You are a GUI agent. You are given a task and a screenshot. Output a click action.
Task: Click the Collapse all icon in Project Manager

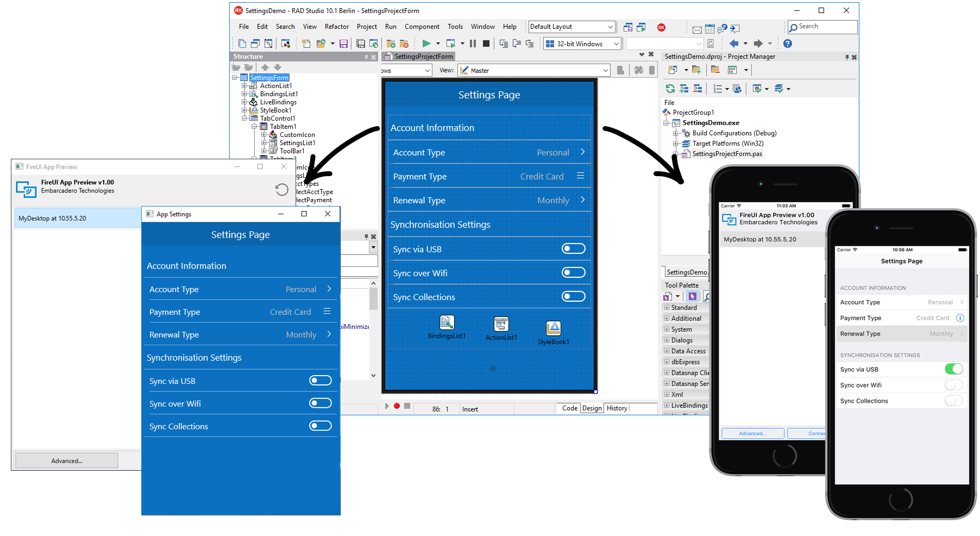[698, 89]
